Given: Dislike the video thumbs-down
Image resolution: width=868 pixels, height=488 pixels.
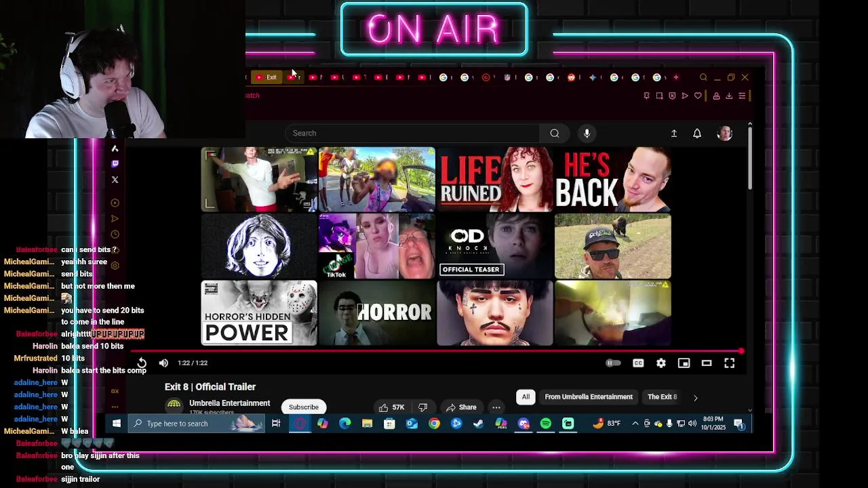Looking at the screenshot, I should coord(423,407).
